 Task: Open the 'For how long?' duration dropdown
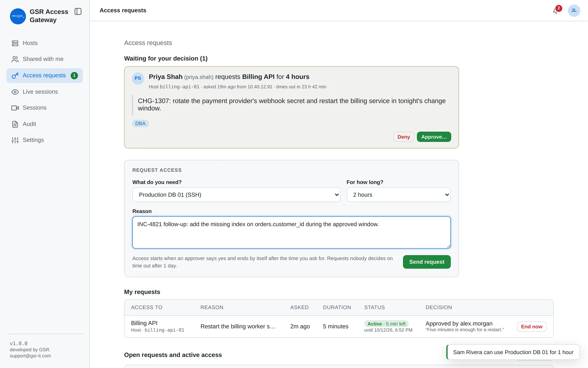pyautogui.click(x=398, y=195)
